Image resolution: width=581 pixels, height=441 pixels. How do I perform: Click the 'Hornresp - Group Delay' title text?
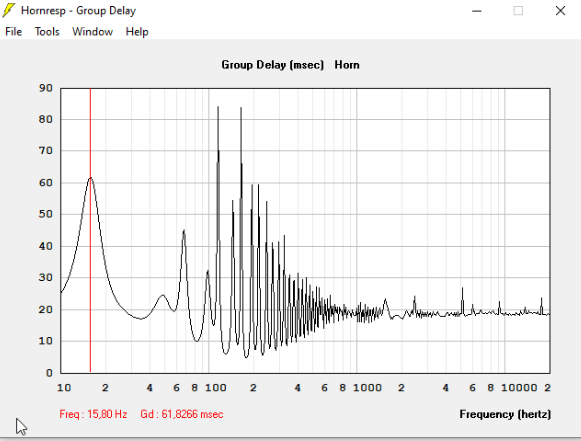point(78,11)
